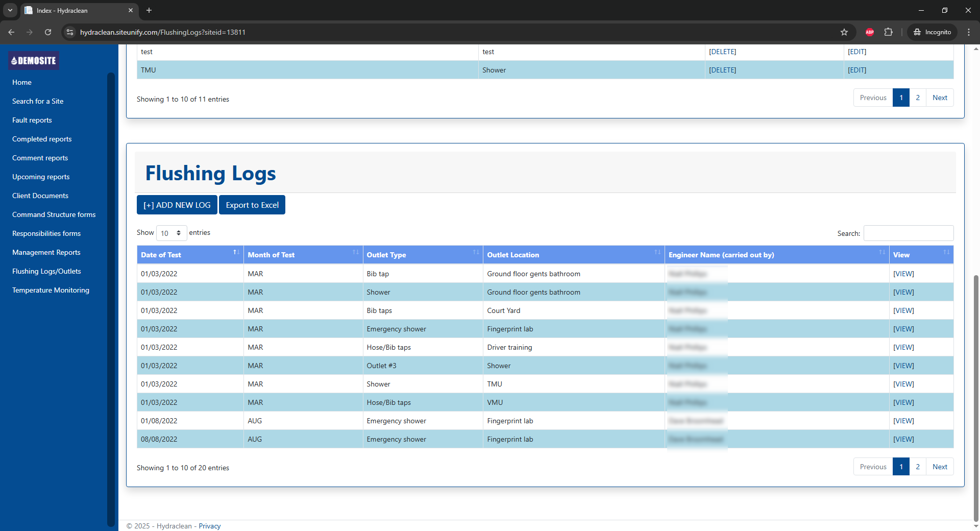The height and width of the screenshot is (531, 980).
Task: Click the sidebar vertical scrollbar
Action: (x=111, y=299)
